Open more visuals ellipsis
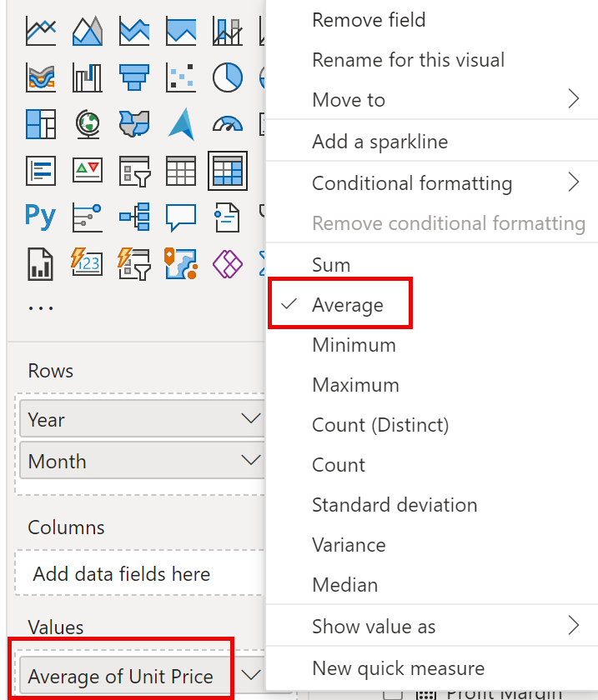The height and width of the screenshot is (700, 598). (41, 308)
